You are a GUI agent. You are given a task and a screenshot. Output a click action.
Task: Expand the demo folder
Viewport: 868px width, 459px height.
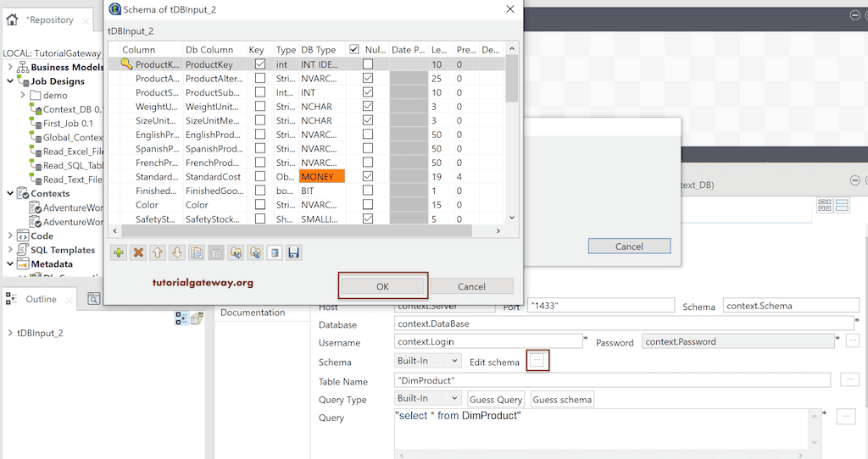pyautogui.click(x=23, y=95)
